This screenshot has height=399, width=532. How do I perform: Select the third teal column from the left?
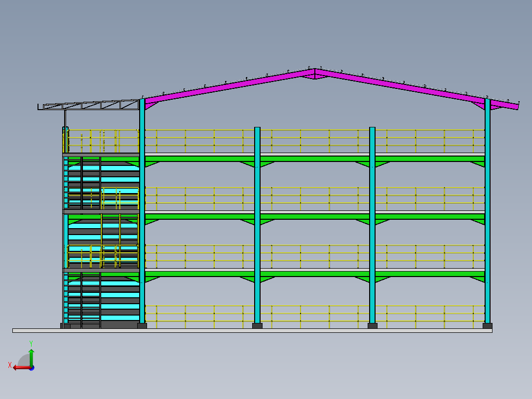click(372, 225)
